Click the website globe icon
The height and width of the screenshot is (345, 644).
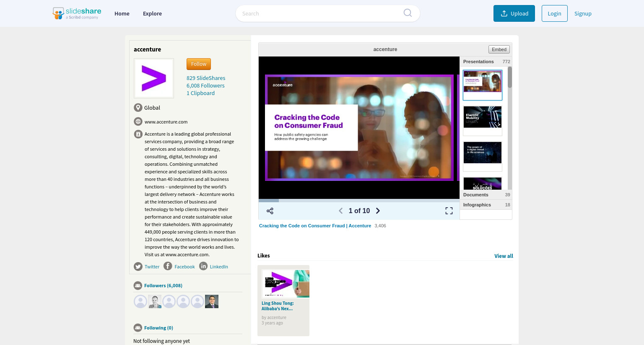pyautogui.click(x=138, y=121)
